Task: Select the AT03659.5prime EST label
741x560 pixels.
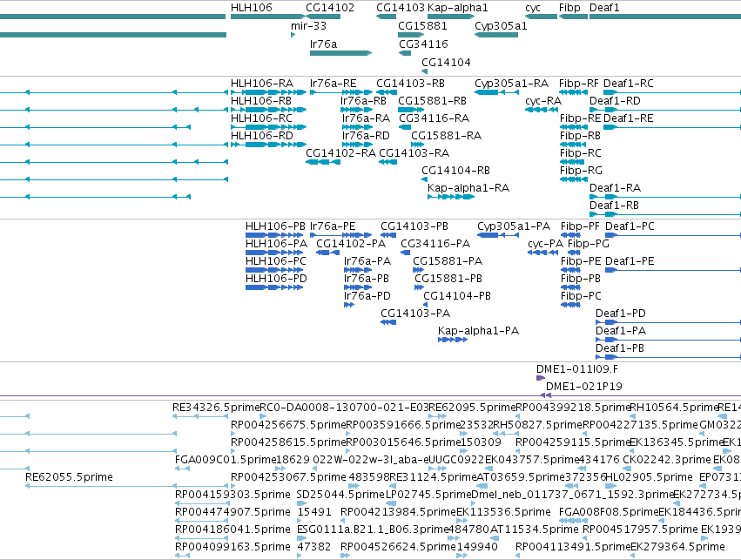Action: 521,477
